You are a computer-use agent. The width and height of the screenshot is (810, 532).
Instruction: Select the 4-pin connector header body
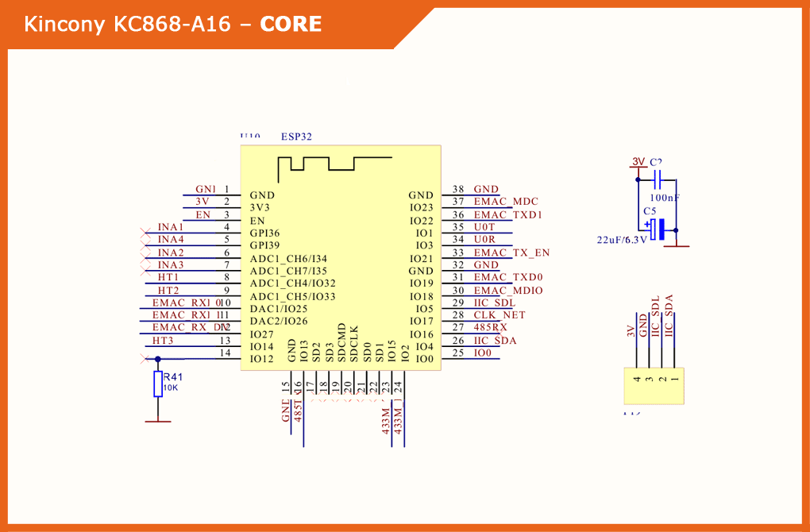(x=654, y=385)
